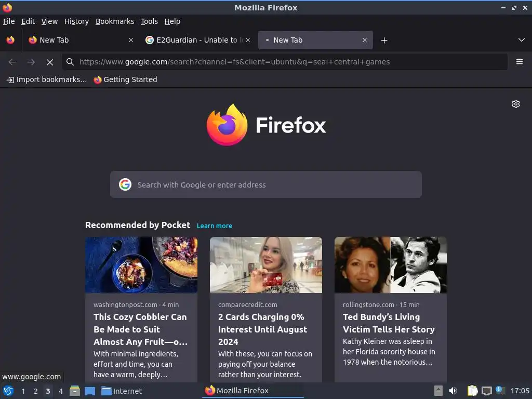Switch to E2Guardian tab

[x=198, y=40]
